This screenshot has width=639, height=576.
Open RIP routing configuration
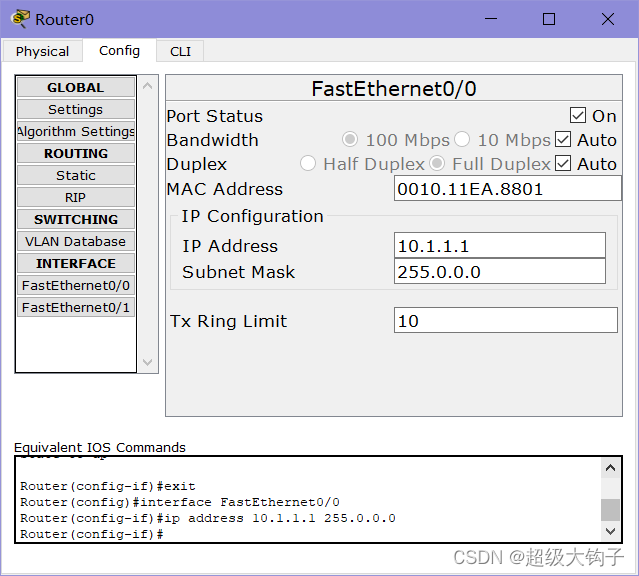coord(76,197)
